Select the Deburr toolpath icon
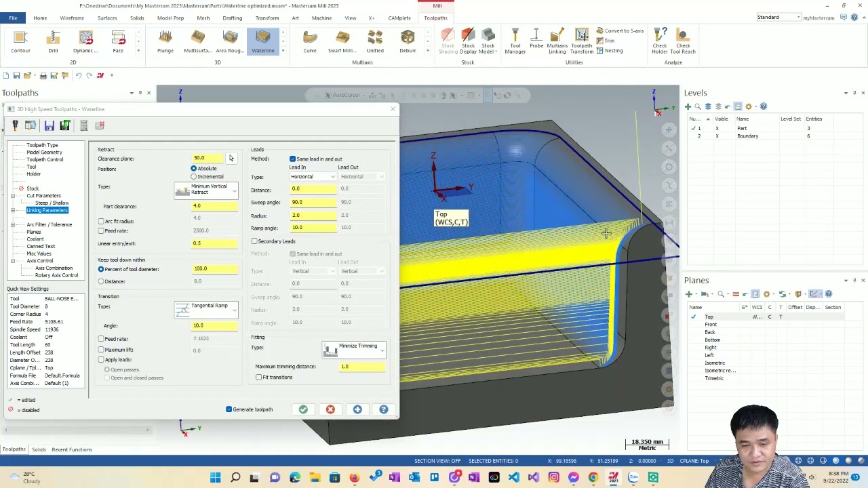The height and width of the screenshot is (488, 868). click(x=408, y=41)
